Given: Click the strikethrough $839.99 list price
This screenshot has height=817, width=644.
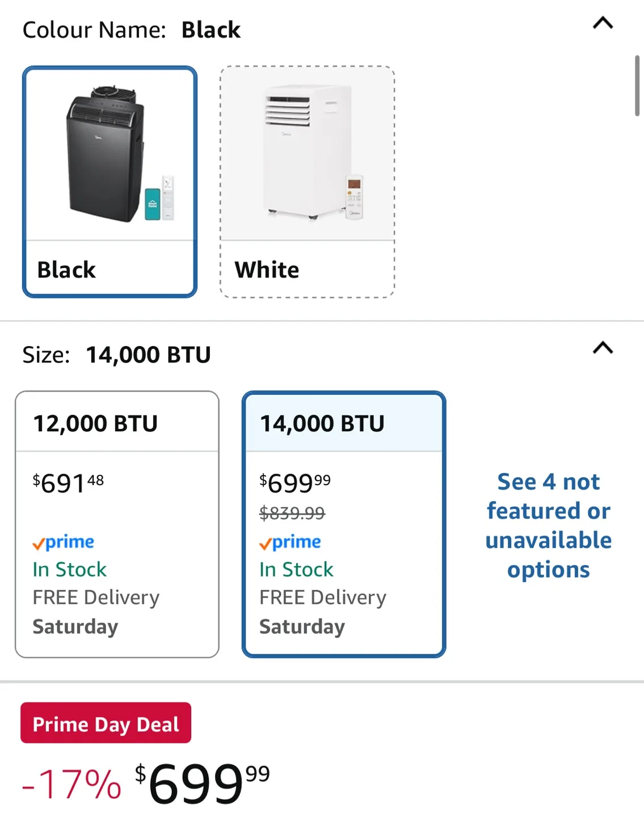Looking at the screenshot, I should pos(292,513).
